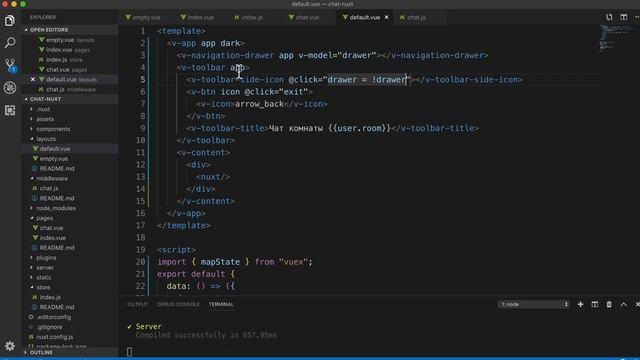Screen dimensions: 640x360
Task: Open the Debug view in activity bar
Action: tap(10, 88)
